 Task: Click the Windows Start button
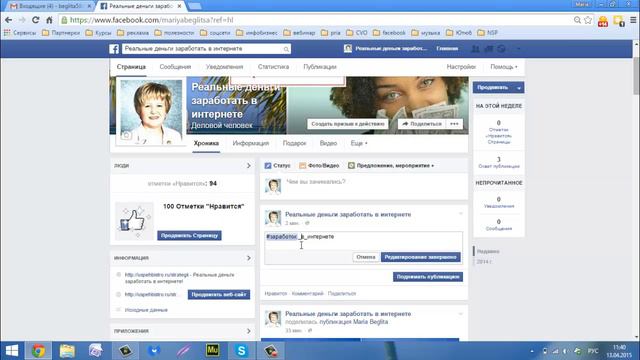click(11, 351)
